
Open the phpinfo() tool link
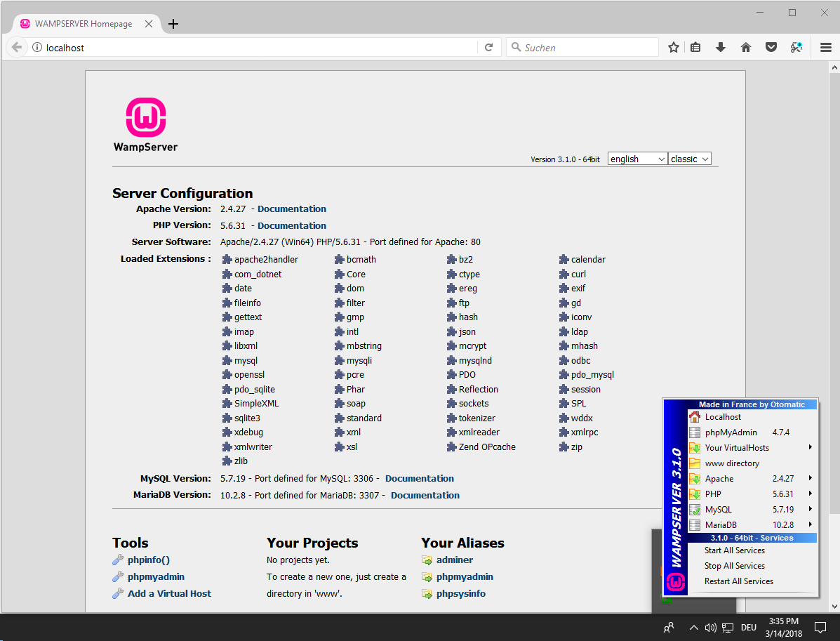point(148,560)
